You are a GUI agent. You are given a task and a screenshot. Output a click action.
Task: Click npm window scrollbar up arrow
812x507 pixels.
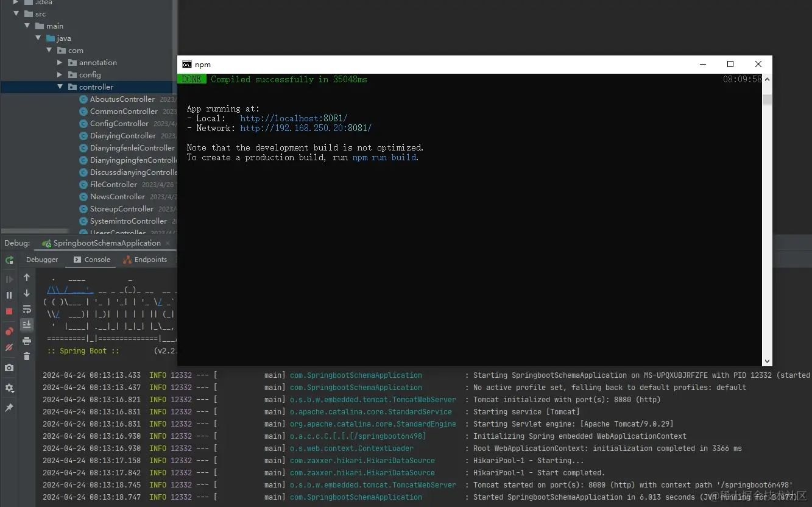pos(767,79)
